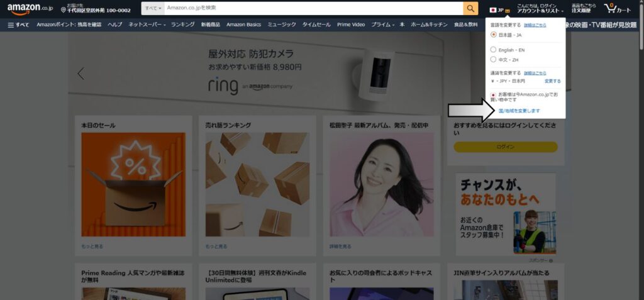Screen dimensions: 644x300
Task: Open 注文履歴 returns and orders
Action: [584, 9]
